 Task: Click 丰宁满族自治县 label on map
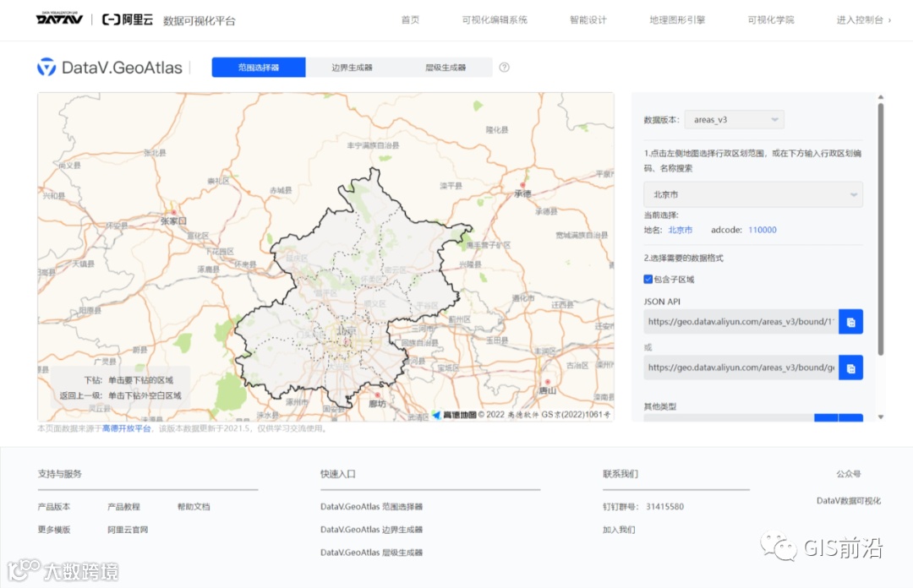point(373,145)
